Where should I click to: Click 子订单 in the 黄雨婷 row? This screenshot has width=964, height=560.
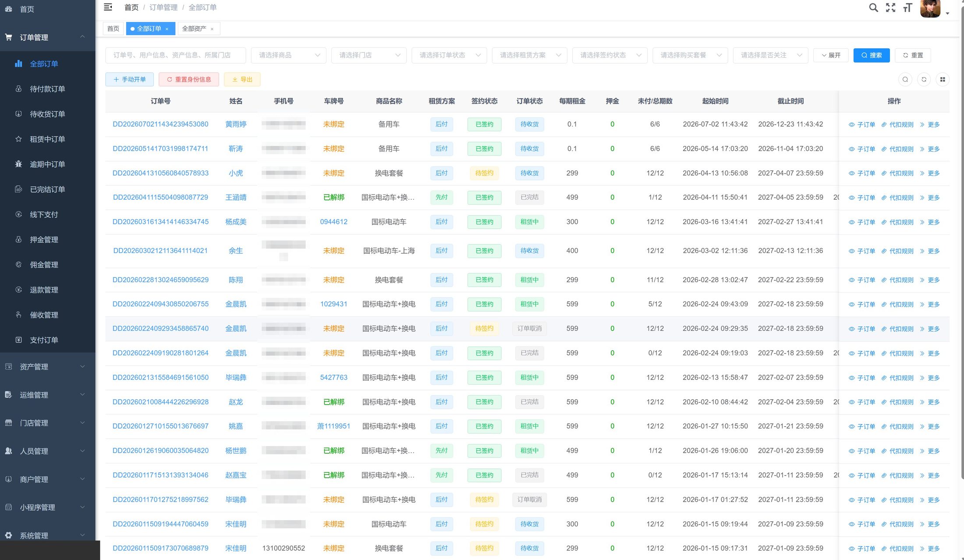pyautogui.click(x=861, y=125)
